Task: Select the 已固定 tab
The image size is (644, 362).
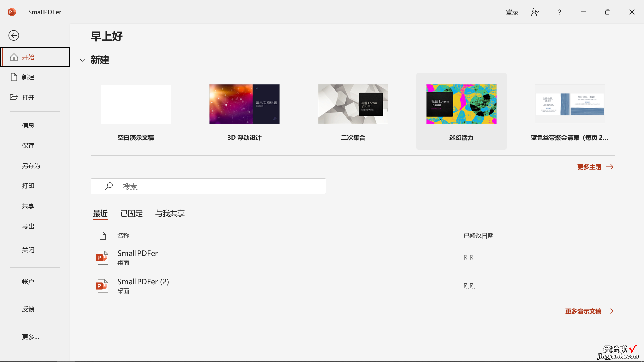Action: click(131, 213)
